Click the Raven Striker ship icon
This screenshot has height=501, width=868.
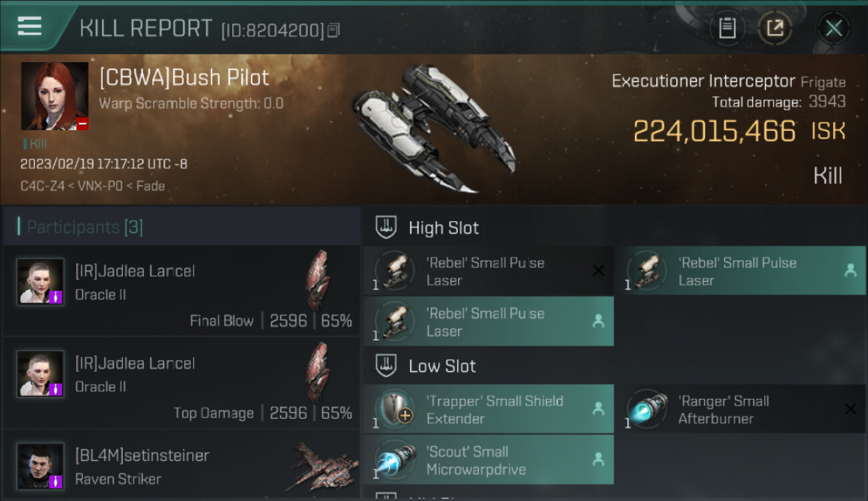click(x=324, y=466)
